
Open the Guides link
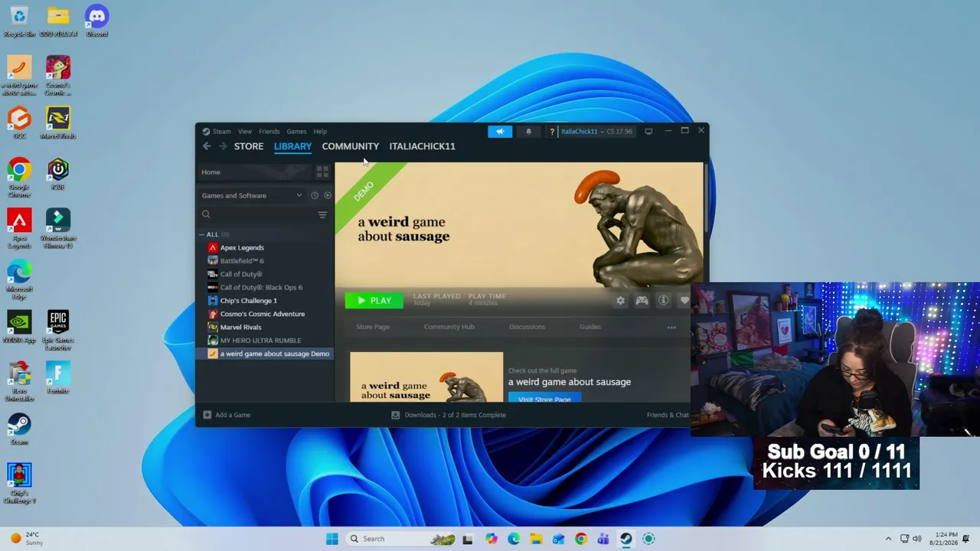(x=590, y=328)
